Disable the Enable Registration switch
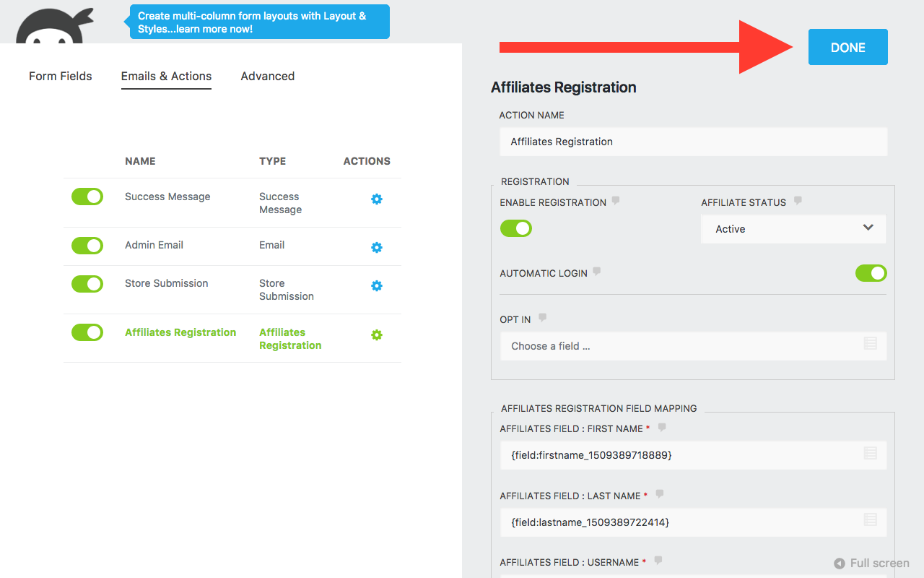This screenshot has height=578, width=924. tap(516, 228)
